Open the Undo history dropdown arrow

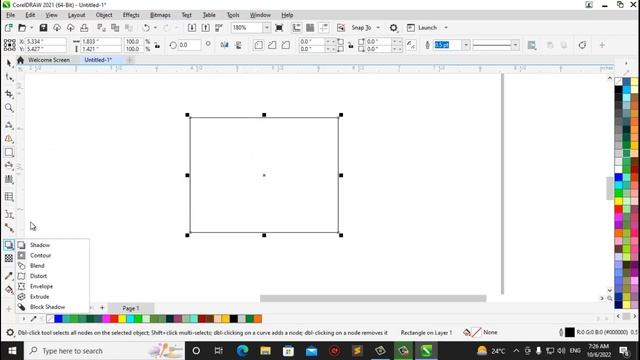[x=155, y=28]
